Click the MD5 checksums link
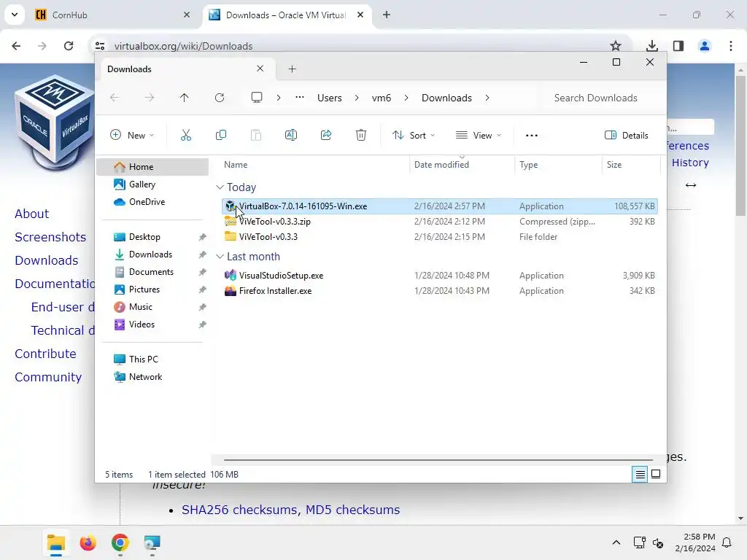 click(x=352, y=510)
